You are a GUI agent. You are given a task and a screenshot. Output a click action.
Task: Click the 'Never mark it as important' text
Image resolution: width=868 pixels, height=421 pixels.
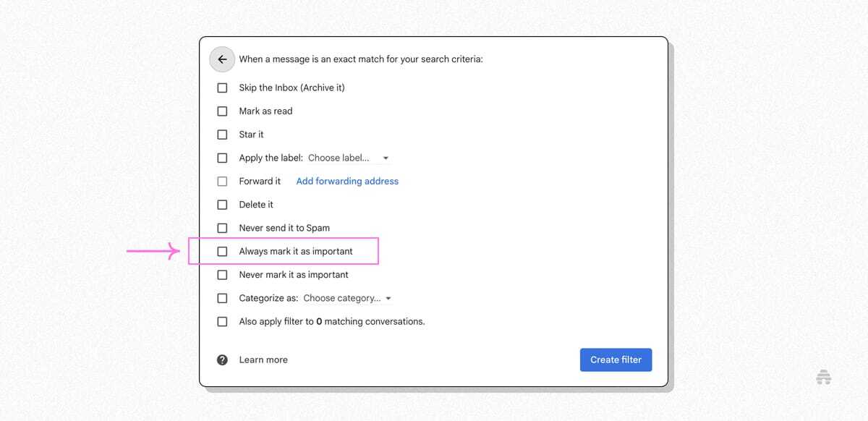pyautogui.click(x=294, y=275)
